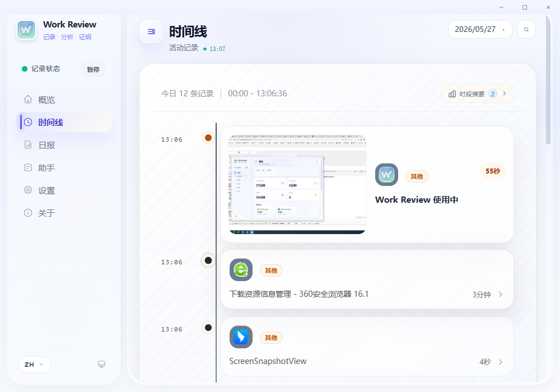Click the count badge 2 in 时段摘要

(x=492, y=94)
